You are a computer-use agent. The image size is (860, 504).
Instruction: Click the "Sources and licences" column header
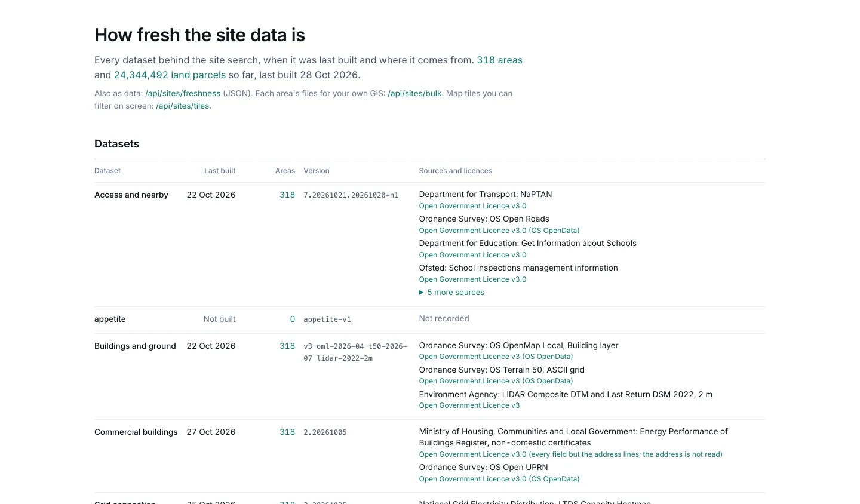(456, 171)
